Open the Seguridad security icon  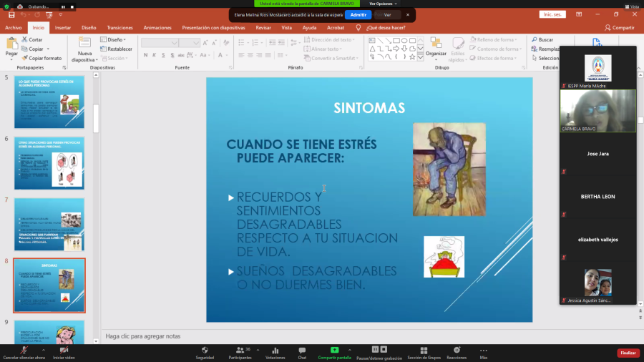[205, 350]
